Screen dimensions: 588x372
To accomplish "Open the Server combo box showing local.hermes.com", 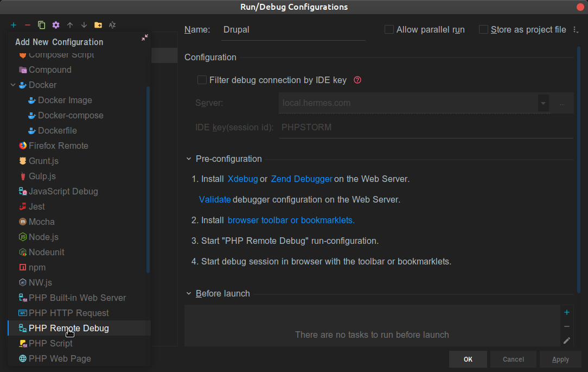I will coord(414,103).
